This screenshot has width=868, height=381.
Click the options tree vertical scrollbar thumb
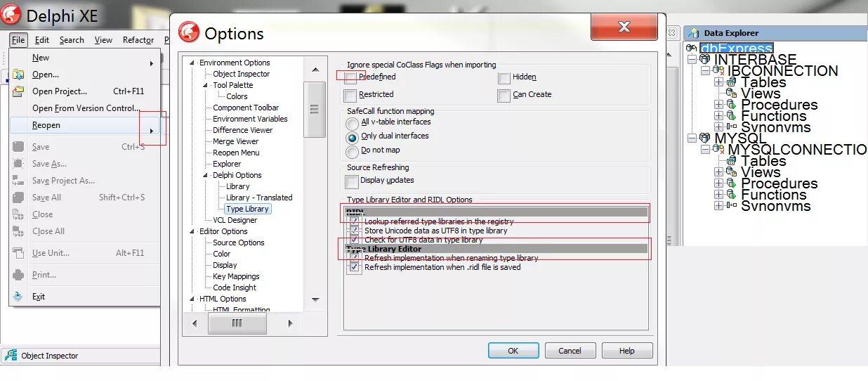(315, 110)
